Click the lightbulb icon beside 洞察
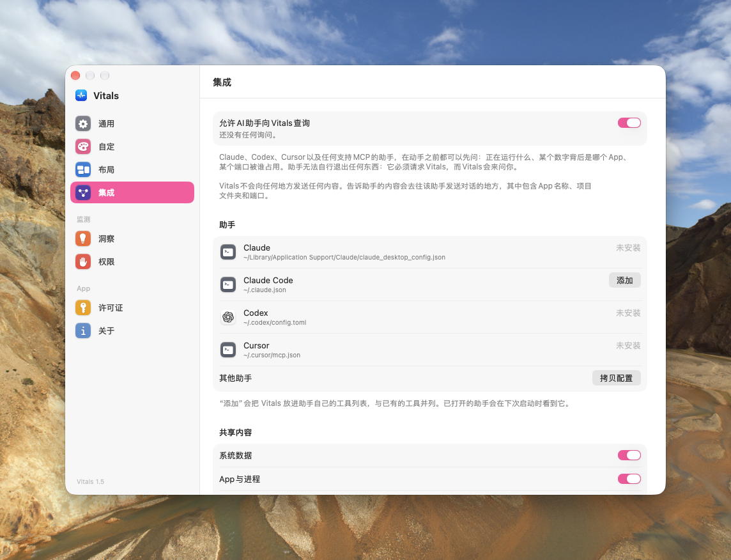 tap(83, 238)
